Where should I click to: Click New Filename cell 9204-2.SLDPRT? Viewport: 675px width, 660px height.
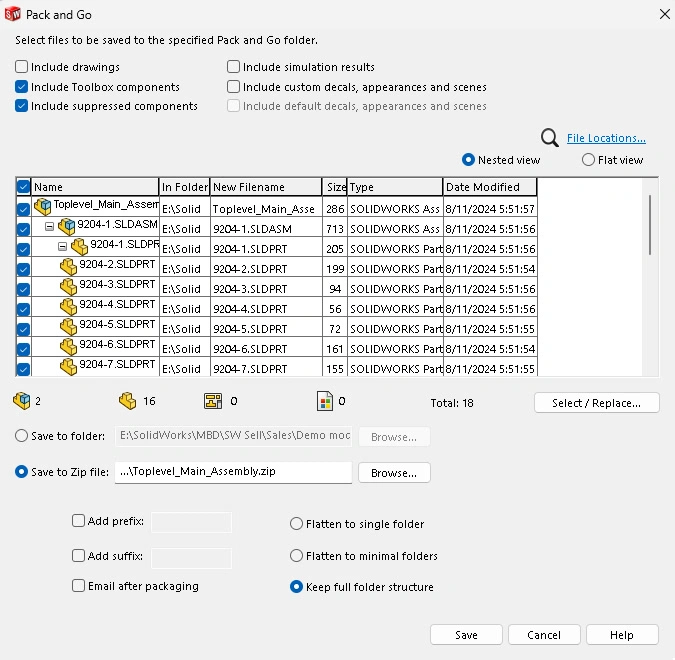coord(266,269)
